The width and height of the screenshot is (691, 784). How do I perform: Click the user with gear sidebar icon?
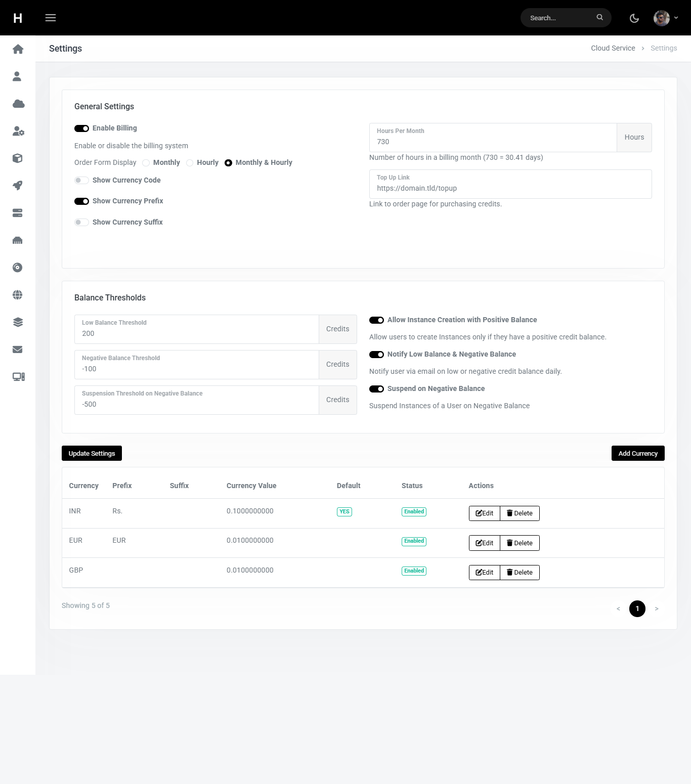(x=18, y=132)
